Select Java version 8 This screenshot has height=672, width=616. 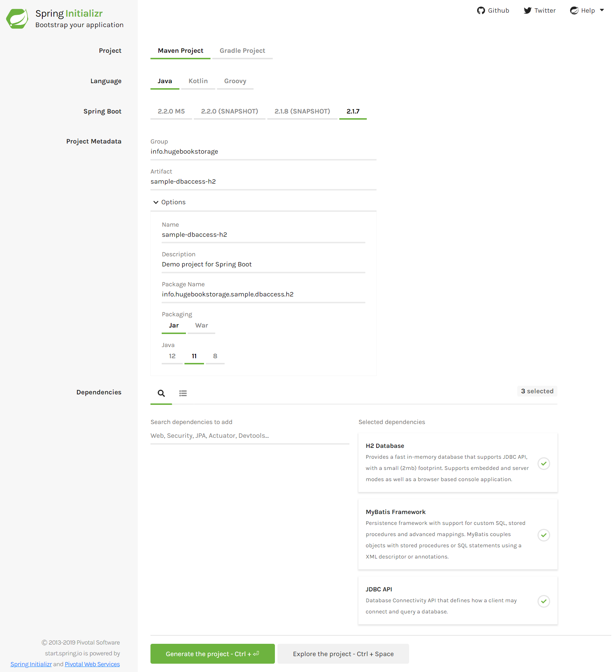tap(215, 356)
